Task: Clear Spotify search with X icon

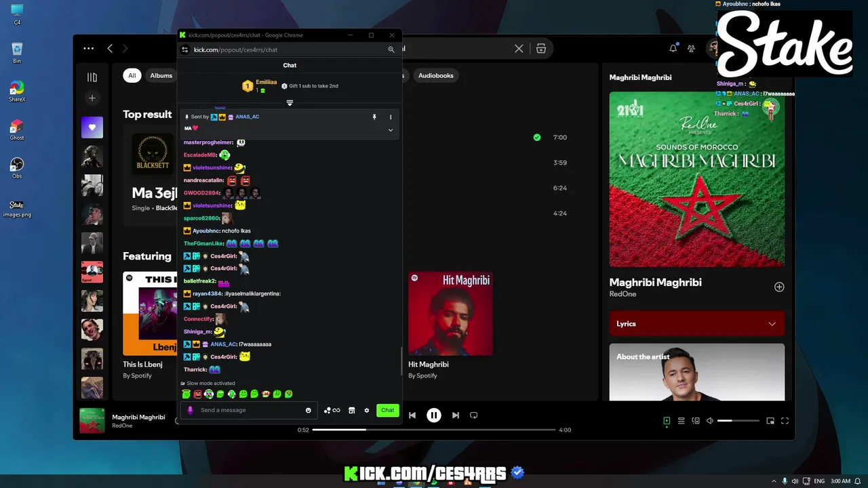Action: [x=519, y=49]
